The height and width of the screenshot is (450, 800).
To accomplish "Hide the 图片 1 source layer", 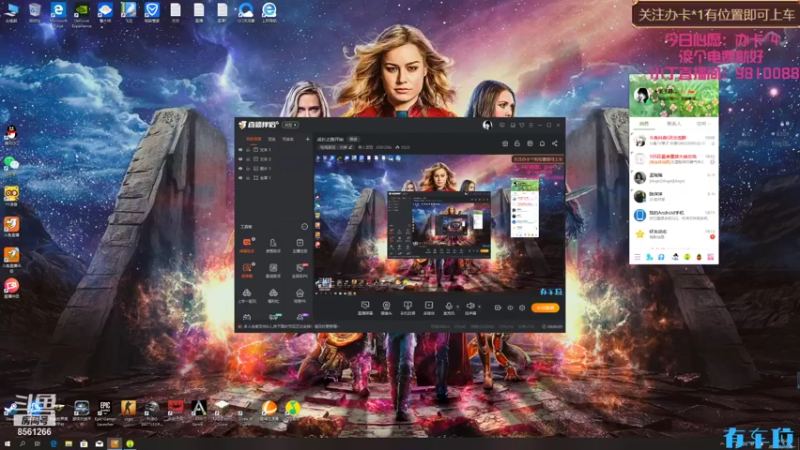I will pyautogui.click(x=240, y=168).
